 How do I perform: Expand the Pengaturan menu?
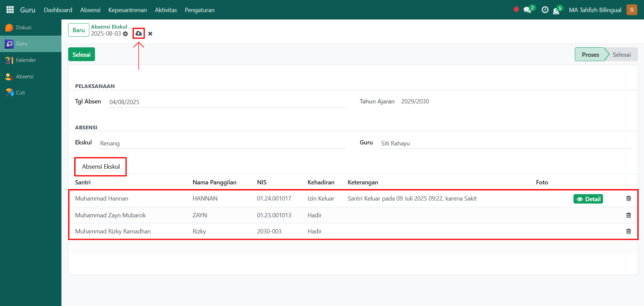pos(199,10)
